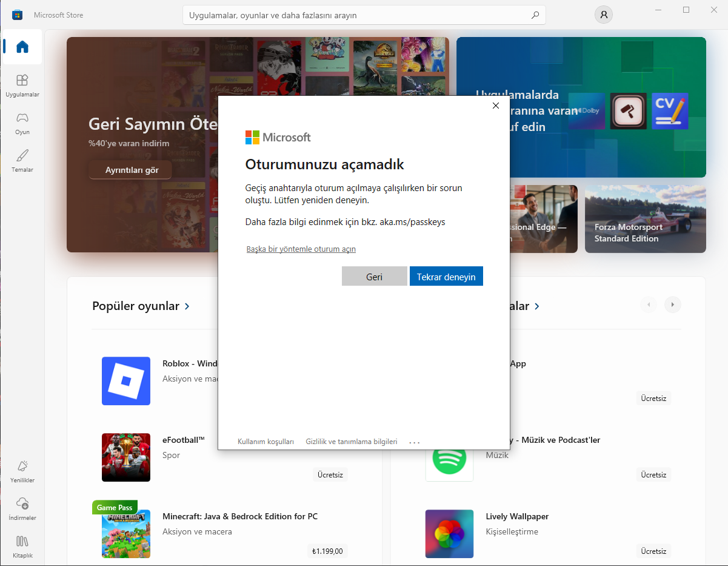Click the Roblox app icon
The width and height of the screenshot is (728, 566).
tap(126, 381)
